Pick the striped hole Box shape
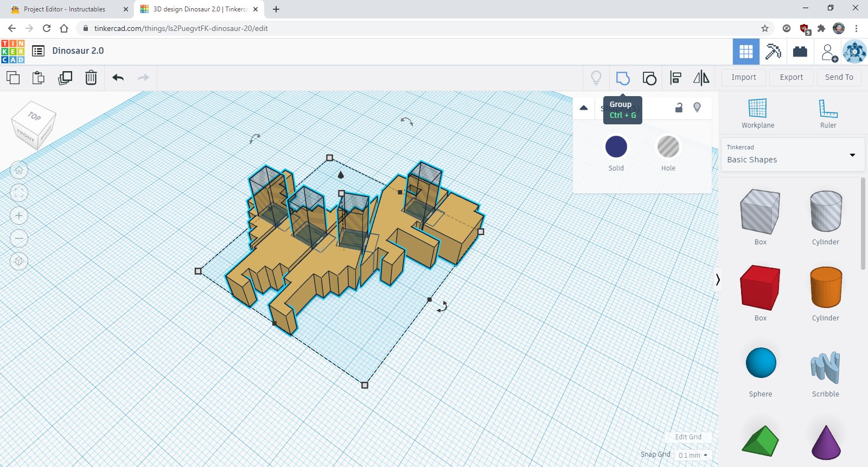 (x=760, y=212)
